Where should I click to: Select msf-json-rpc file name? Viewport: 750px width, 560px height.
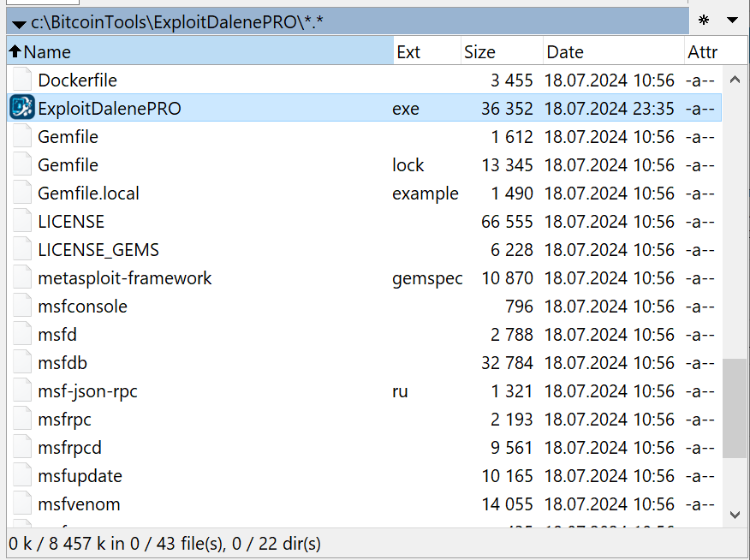click(x=87, y=391)
